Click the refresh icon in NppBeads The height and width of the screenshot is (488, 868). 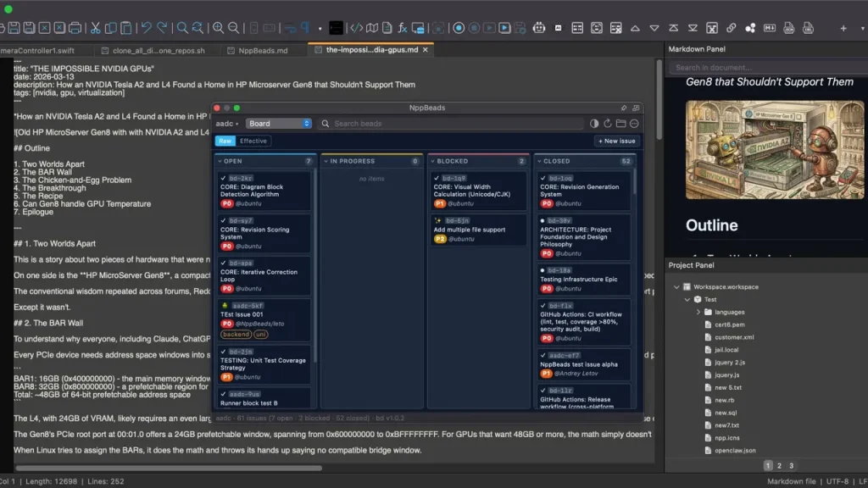608,124
